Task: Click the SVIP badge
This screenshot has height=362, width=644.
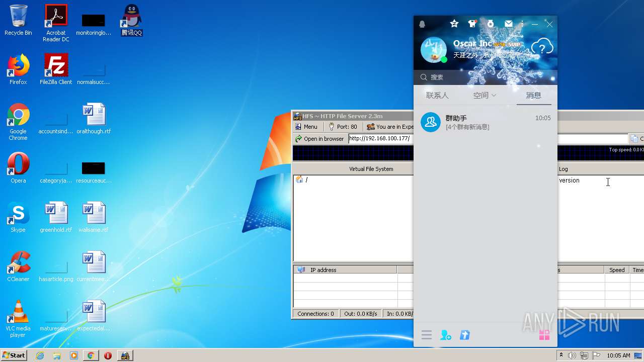Action: [x=513, y=44]
